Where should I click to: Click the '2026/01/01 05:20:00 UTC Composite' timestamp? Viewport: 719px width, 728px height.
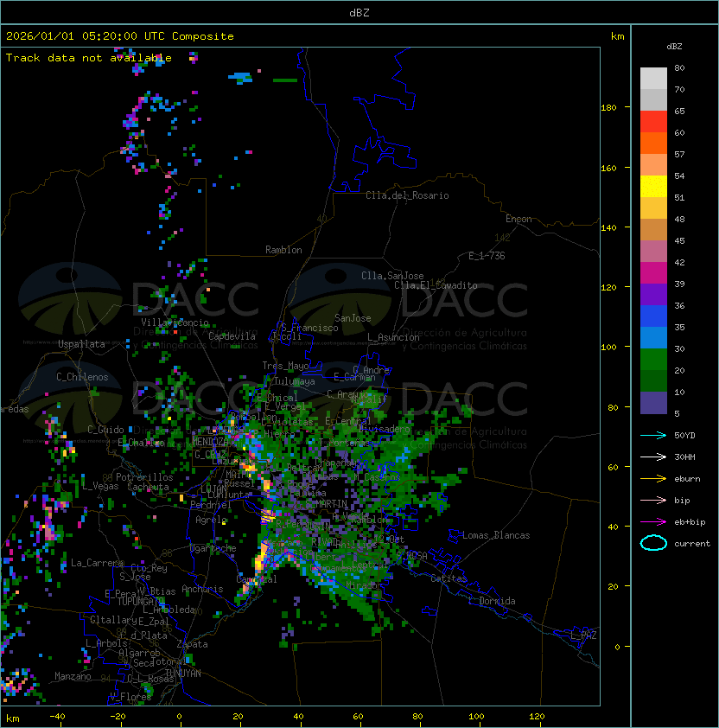click(x=120, y=36)
